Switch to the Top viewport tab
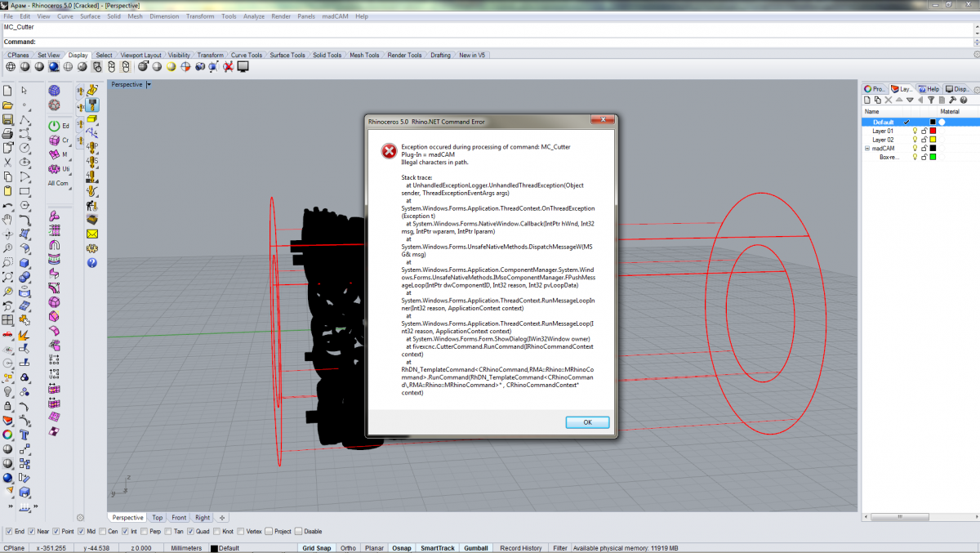 coord(158,517)
